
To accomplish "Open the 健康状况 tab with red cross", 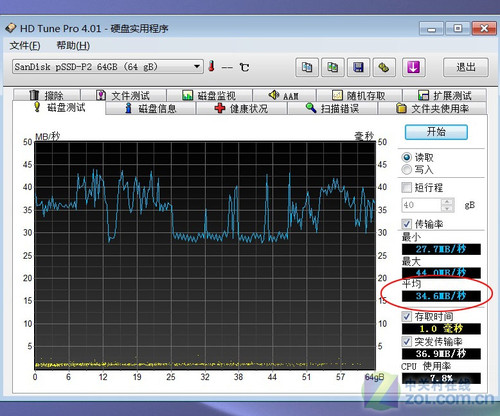I will click(242, 108).
